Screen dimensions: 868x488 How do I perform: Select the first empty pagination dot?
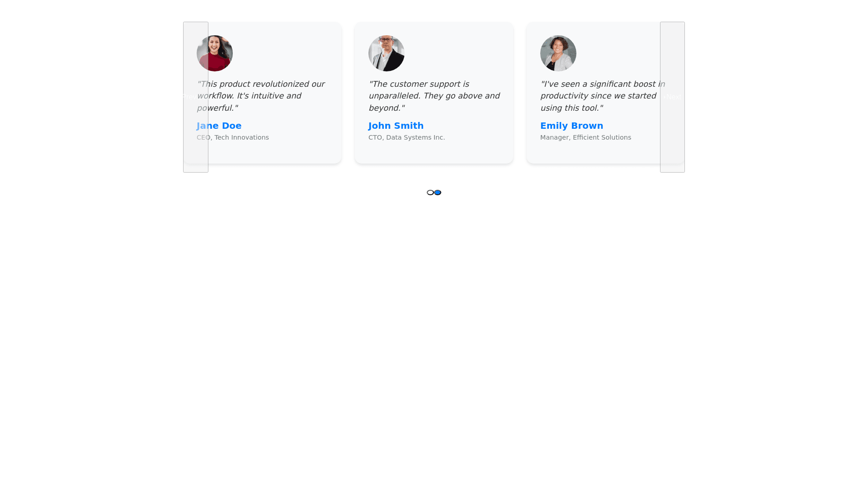430,192
